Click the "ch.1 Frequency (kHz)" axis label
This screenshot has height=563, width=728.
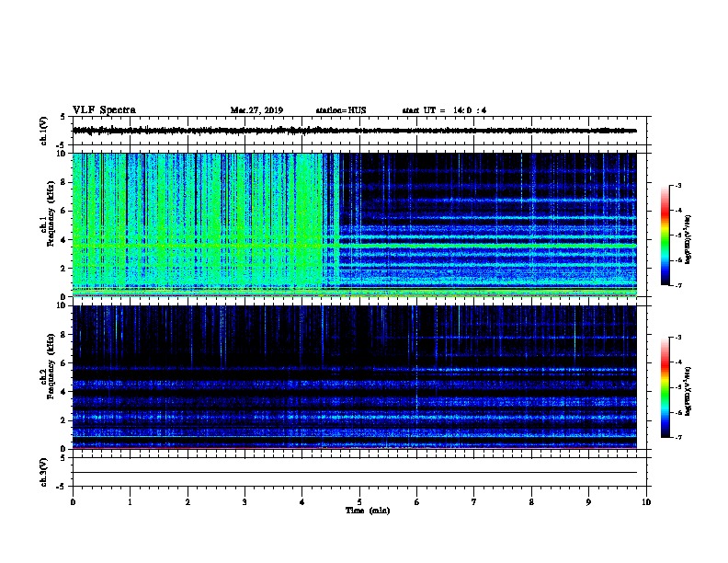(48, 214)
